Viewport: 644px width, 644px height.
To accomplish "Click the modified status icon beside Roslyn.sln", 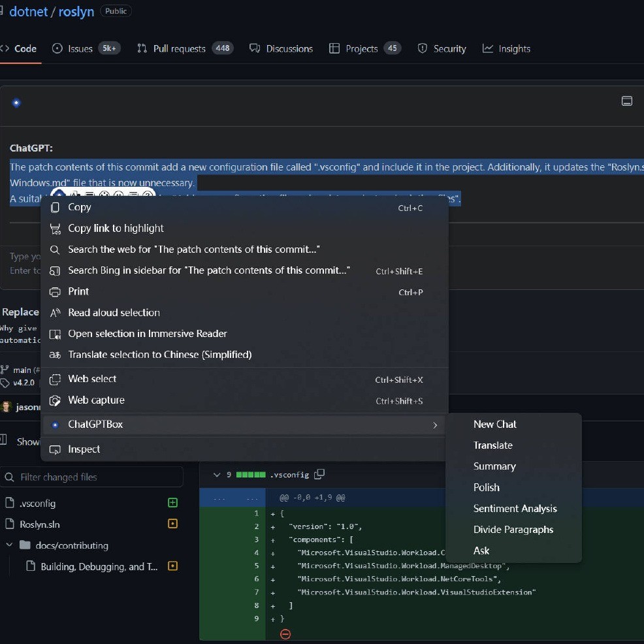I will coord(172,524).
